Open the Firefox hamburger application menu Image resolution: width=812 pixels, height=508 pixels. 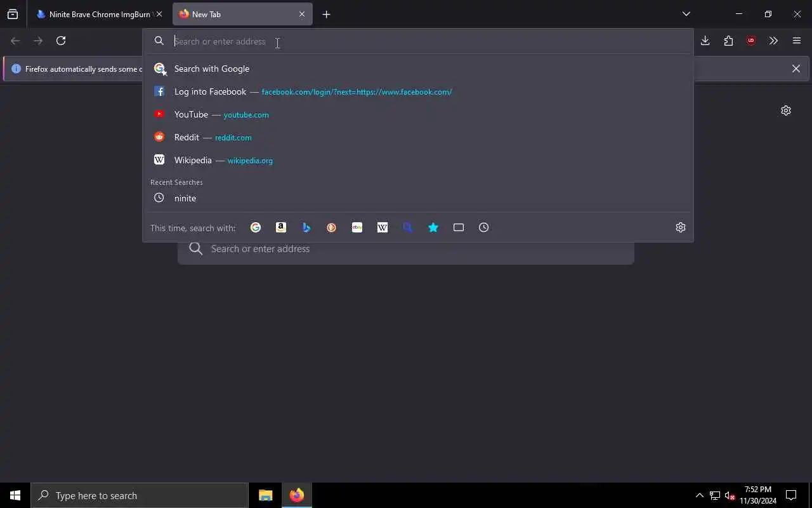[x=797, y=41]
